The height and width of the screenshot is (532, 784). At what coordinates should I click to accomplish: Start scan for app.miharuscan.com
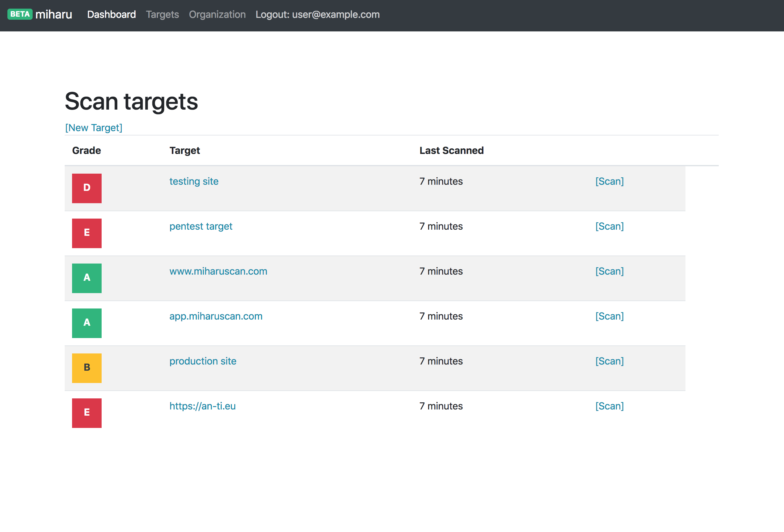(609, 316)
